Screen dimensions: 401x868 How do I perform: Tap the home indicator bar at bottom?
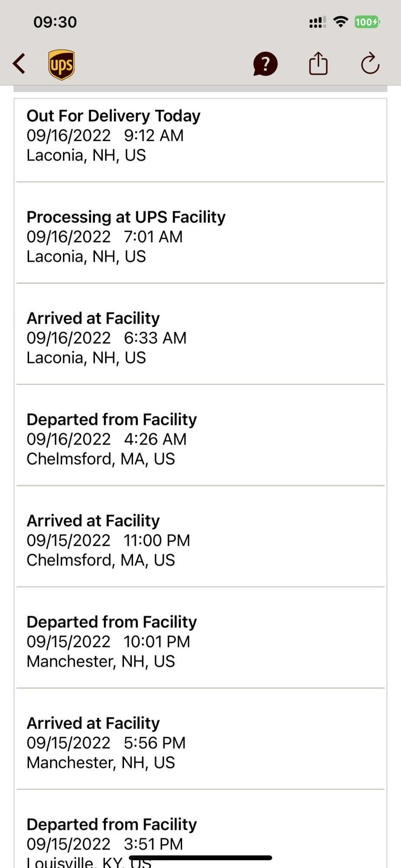(200, 858)
